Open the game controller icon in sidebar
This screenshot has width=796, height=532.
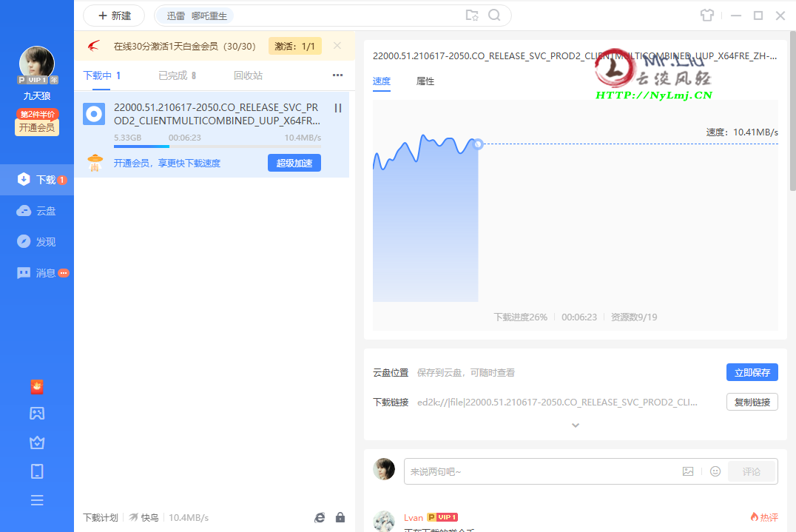37,414
